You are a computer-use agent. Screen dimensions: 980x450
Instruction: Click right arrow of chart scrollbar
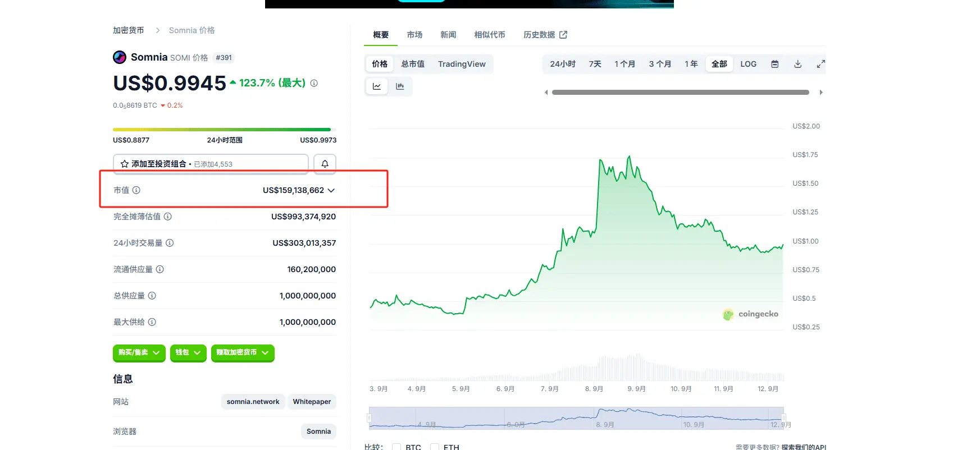[x=821, y=93]
